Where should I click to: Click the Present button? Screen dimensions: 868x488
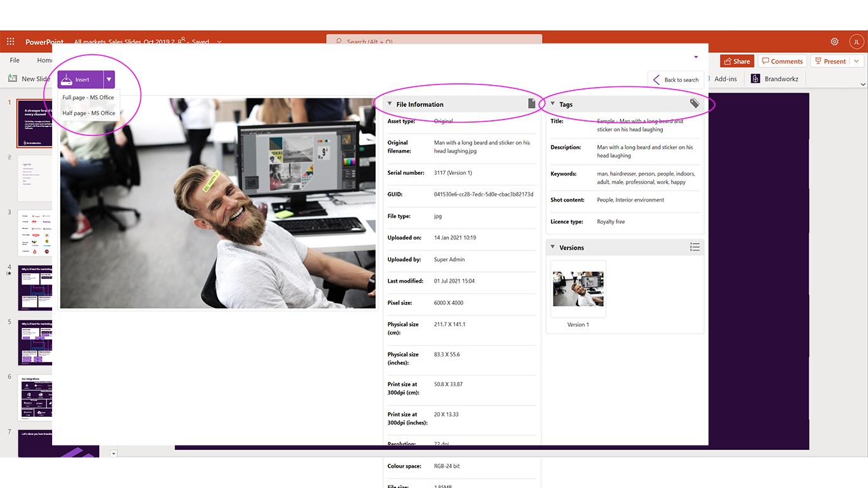pyautogui.click(x=830, y=61)
